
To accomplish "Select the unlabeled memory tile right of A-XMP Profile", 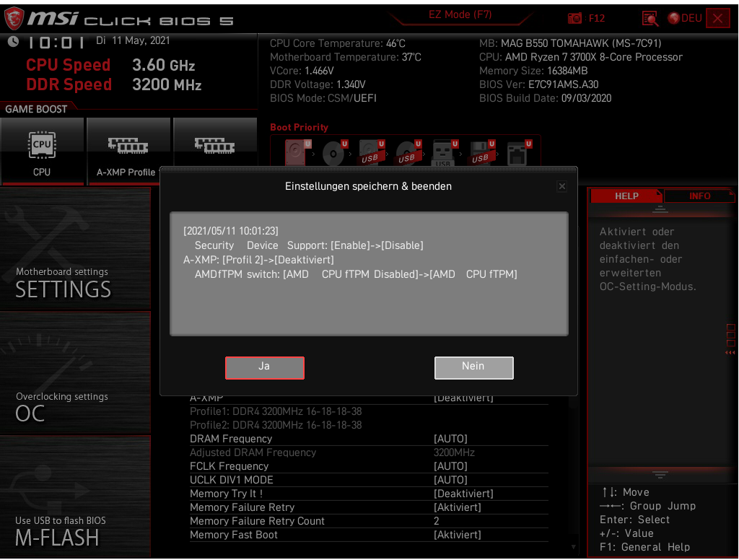I will pos(215,142).
